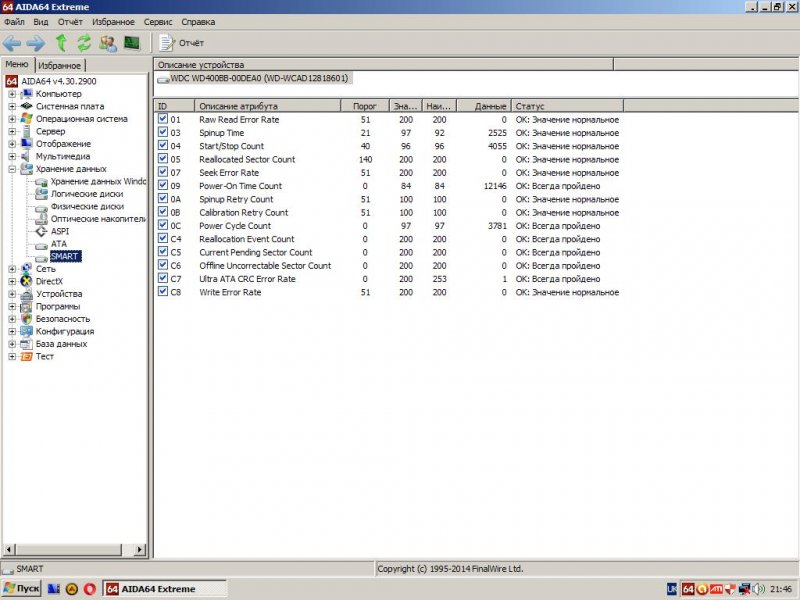The image size is (800, 600).
Task: Select the ASPI item in storage tree
Action: [x=60, y=231]
